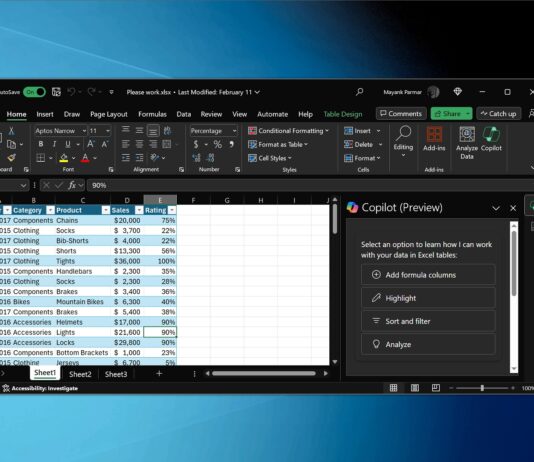Apply the yellow fill color
This screenshot has width=534, height=462.
click(x=64, y=158)
